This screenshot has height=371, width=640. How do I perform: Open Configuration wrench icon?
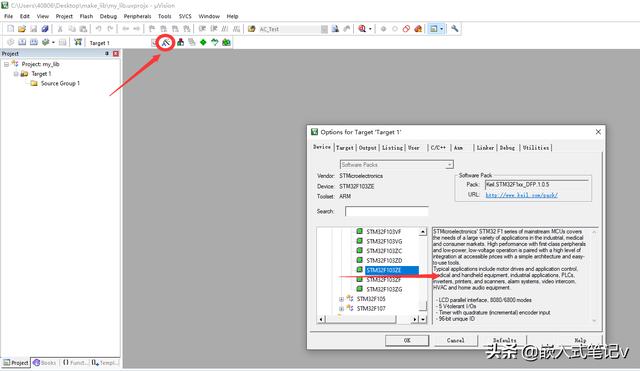tap(454, 29)
